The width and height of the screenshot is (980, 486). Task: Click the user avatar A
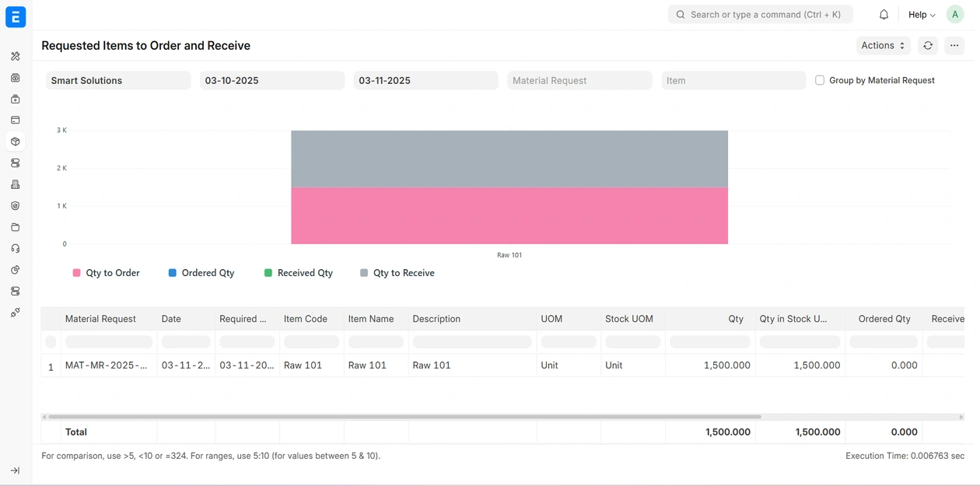[x=955, y=15]
